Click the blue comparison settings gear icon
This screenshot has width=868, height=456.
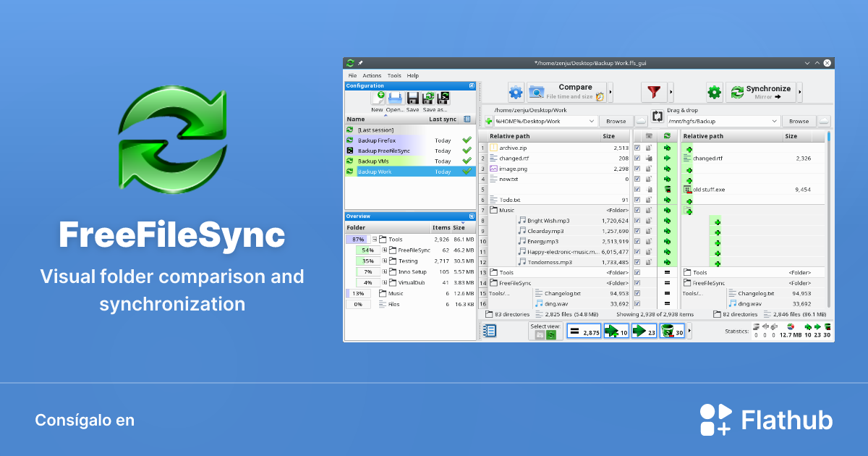point(516,91)
